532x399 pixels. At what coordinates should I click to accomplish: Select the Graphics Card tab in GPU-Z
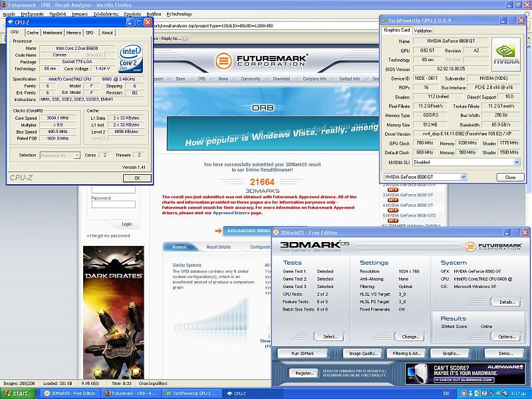(396, 30)
